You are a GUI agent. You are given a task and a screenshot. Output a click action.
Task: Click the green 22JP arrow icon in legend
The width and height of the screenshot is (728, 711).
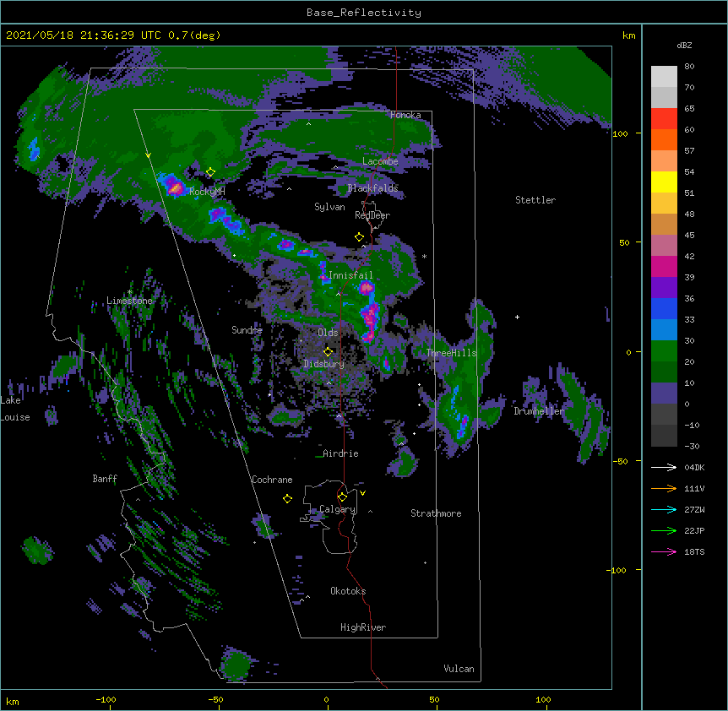click(664, 530)
